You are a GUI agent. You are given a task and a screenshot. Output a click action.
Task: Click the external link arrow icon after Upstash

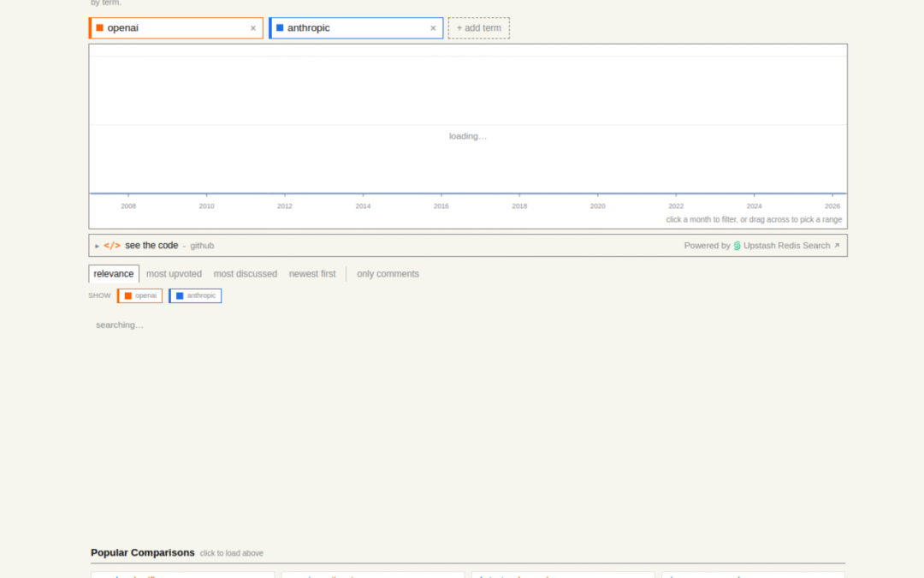click(x=837, y=246)
